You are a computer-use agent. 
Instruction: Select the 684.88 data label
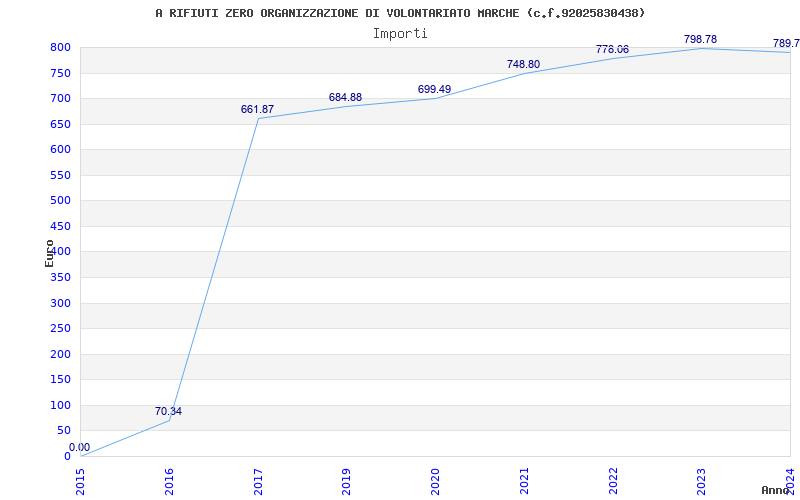(x=345, y=97)
